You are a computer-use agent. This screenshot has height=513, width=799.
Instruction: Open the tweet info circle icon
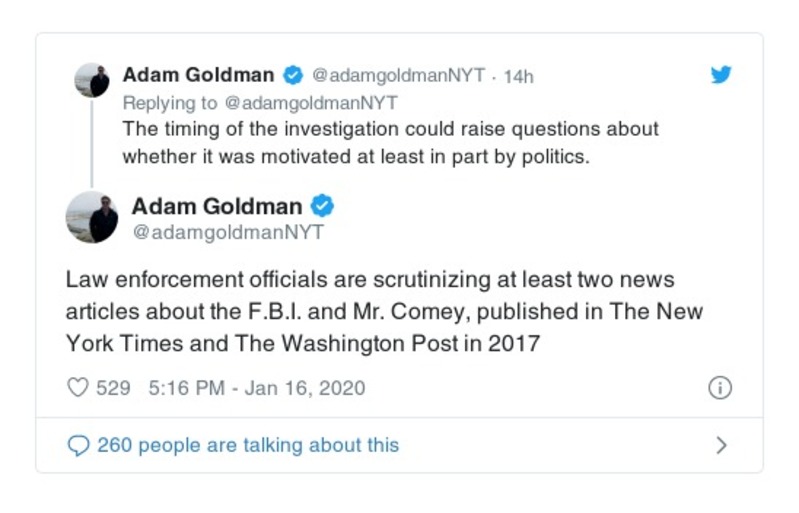(x=720, y=388)
